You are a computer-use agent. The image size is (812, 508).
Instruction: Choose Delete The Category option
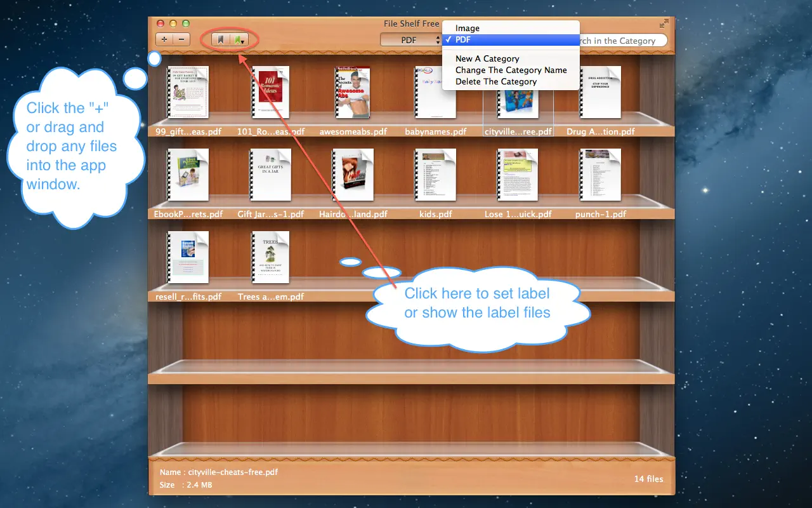[496, 81]
